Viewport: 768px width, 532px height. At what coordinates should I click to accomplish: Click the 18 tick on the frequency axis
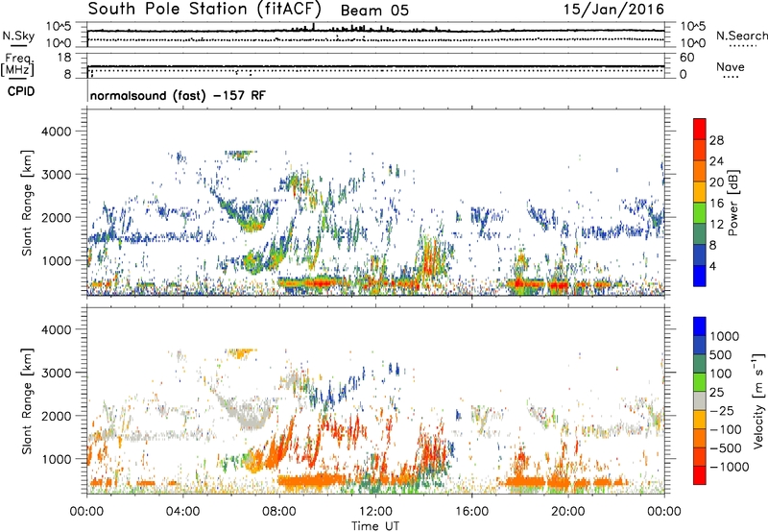point(63,58)
